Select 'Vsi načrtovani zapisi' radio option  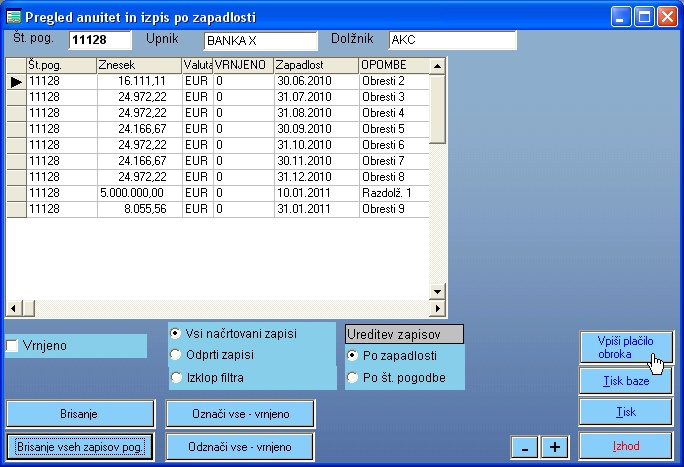point(176,333)
